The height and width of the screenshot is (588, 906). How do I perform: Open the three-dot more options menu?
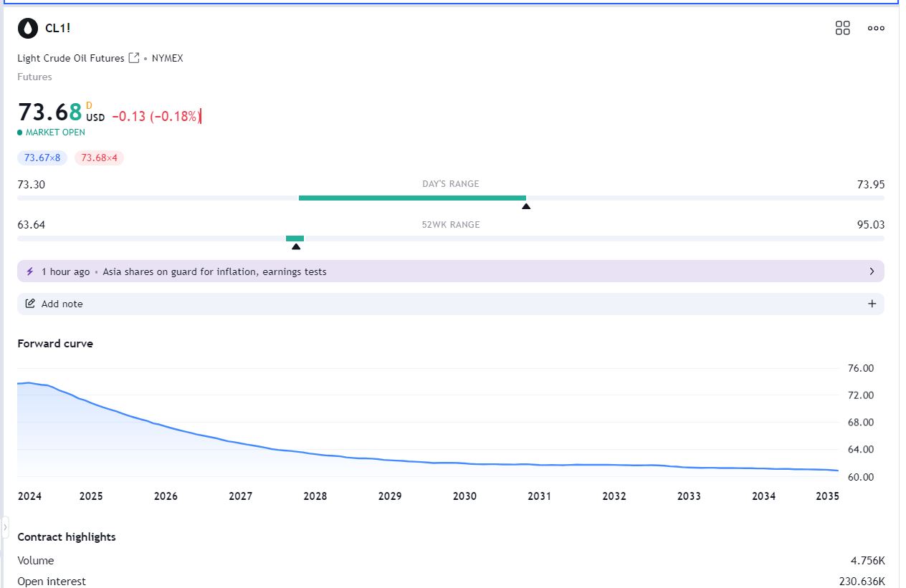(x=876, y=28)
